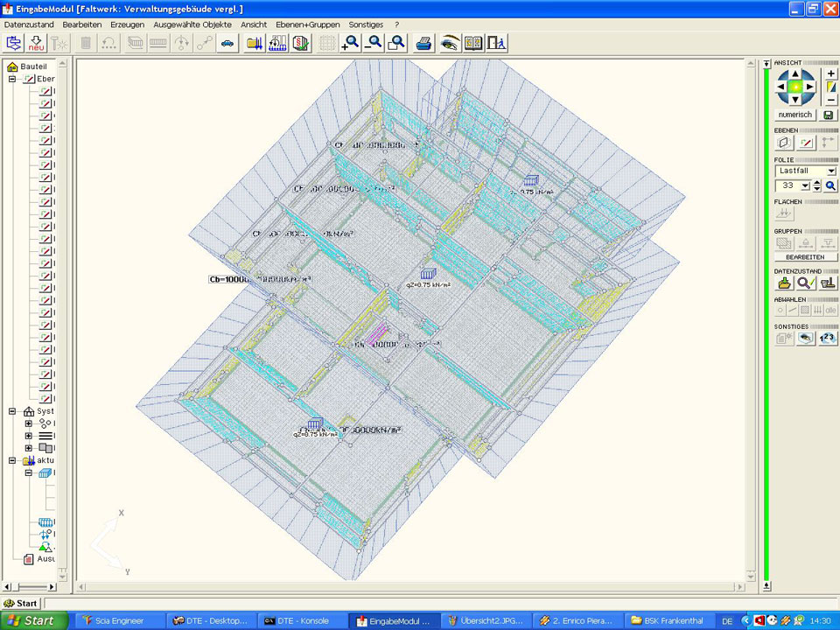Open the Lastfall dropdown list
The image size is (840, 630).
830,171
